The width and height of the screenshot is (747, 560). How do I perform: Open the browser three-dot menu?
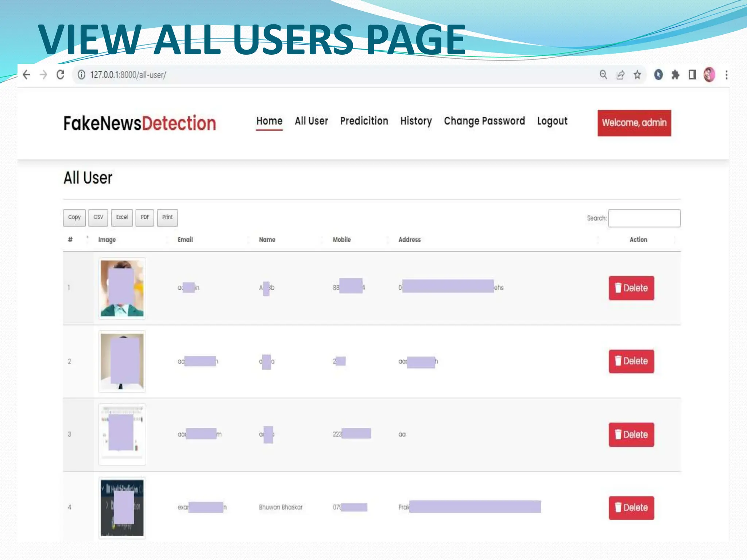click(x=726, y=75)
